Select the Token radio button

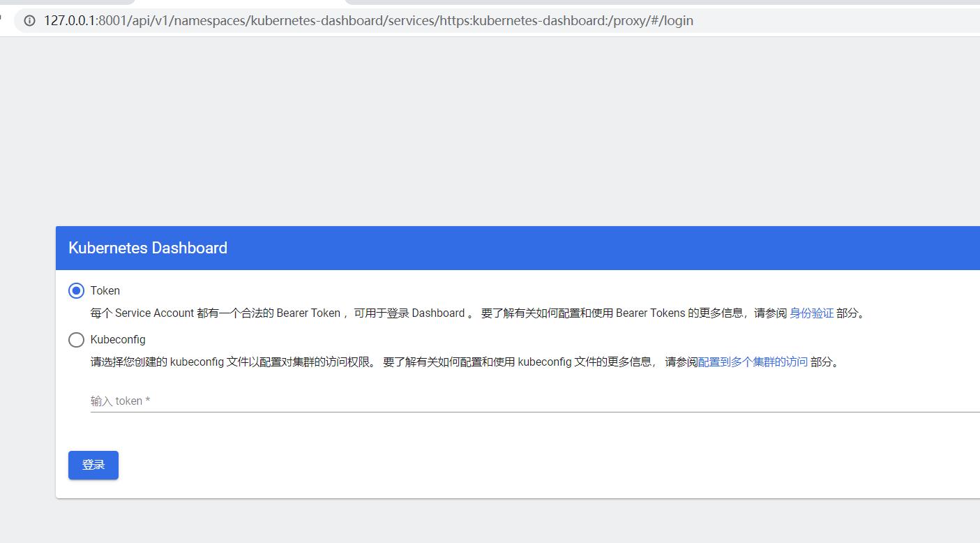pyautogui.click(x=77, y=290)
